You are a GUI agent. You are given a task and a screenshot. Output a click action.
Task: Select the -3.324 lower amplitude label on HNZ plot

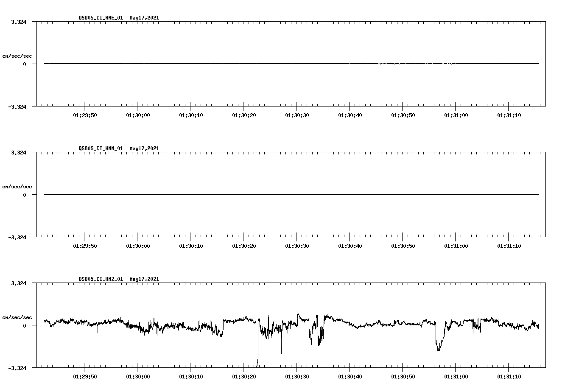pyautogui.click(x=17, y=369)
